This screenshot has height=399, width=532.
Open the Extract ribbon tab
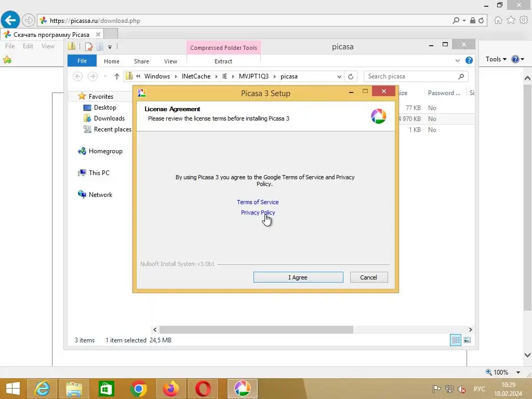pos(223,61)
